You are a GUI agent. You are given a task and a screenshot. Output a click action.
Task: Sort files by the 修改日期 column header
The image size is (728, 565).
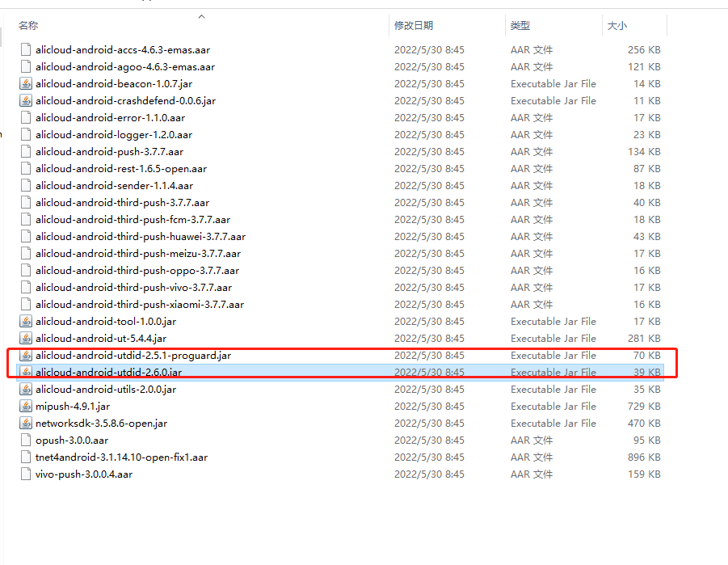(414, 26)
